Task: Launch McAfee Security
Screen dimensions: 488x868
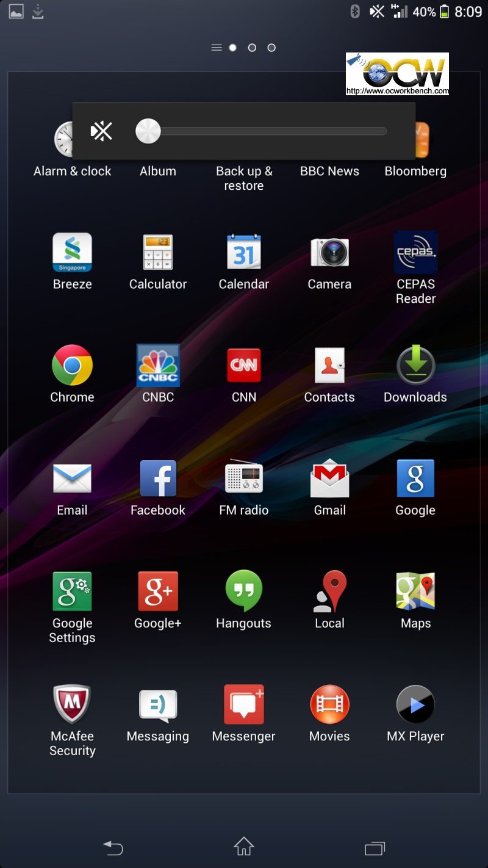Action: 72,704
